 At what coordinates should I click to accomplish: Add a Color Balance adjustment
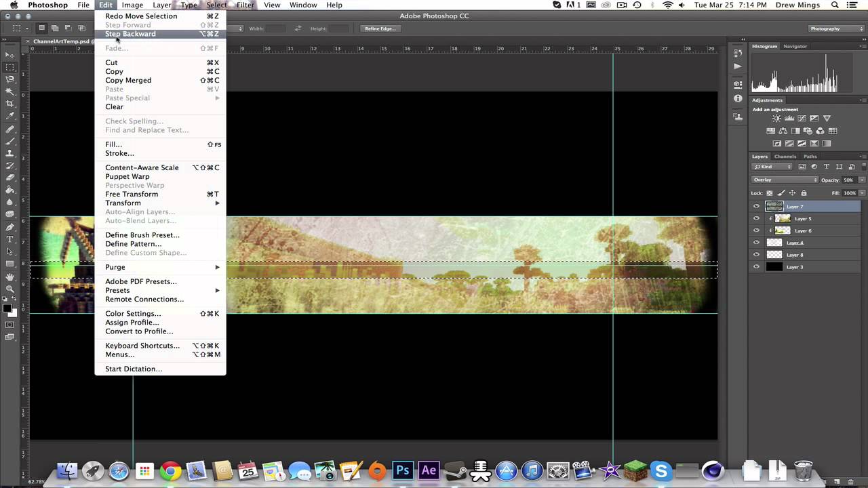(x=783, y=131)
